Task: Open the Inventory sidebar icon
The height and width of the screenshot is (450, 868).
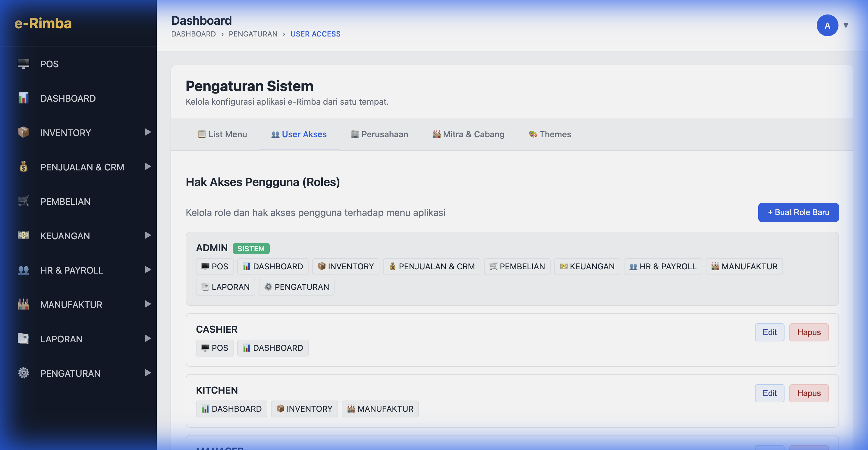Action: tap(23, 132)
